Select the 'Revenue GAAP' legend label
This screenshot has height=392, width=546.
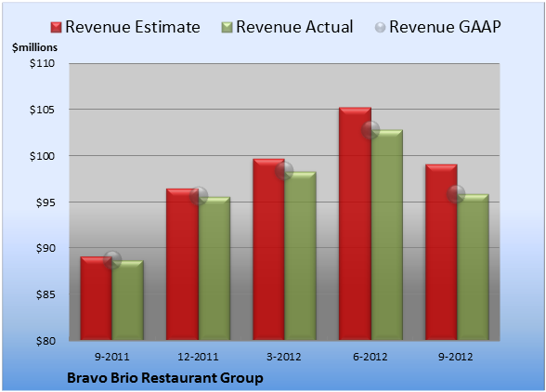pos(445,27)
